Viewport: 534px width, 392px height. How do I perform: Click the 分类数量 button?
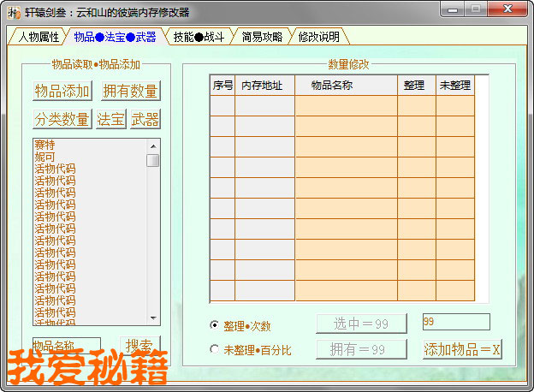pos(62,119)
